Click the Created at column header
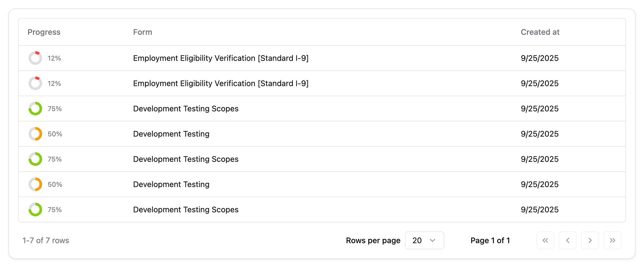644x267 pixels. click(540, 32)
